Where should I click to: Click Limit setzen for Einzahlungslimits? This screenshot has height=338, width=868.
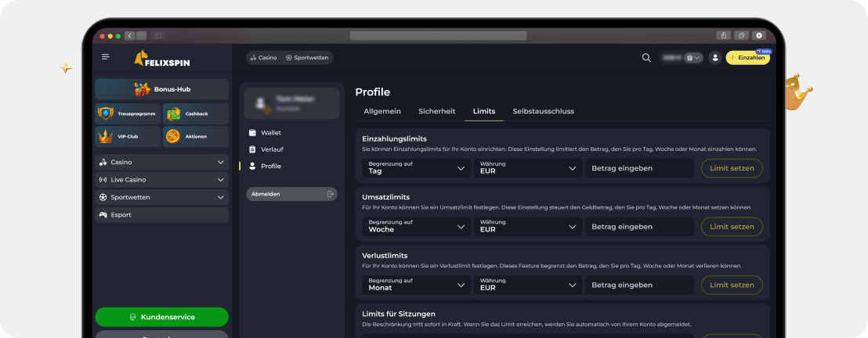click(731, 168)
